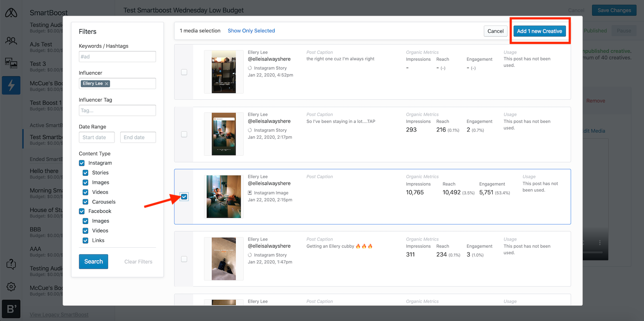
Task: Open the End date picker field
Action: point(138,137)
